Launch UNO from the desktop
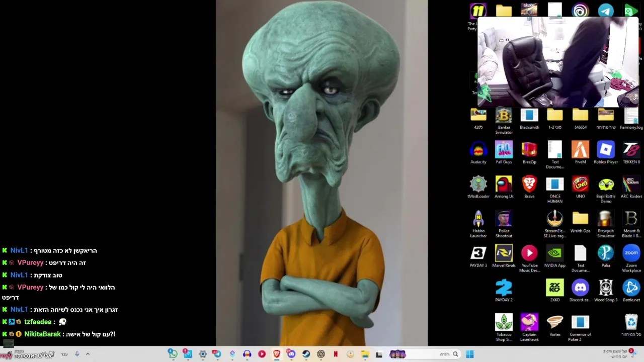Image resolution: width=644 pixels, height=362 pixels. coord(580,187)
